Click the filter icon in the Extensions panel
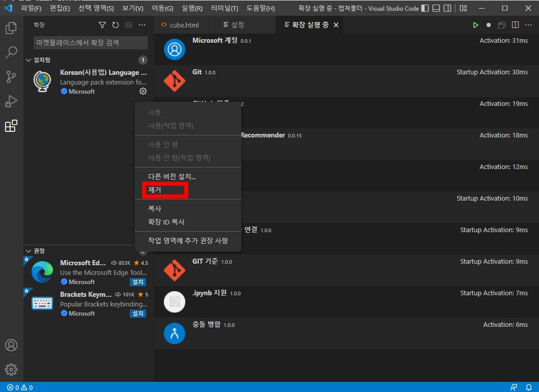This screenshot has height=392, width=539. point(102,24)
